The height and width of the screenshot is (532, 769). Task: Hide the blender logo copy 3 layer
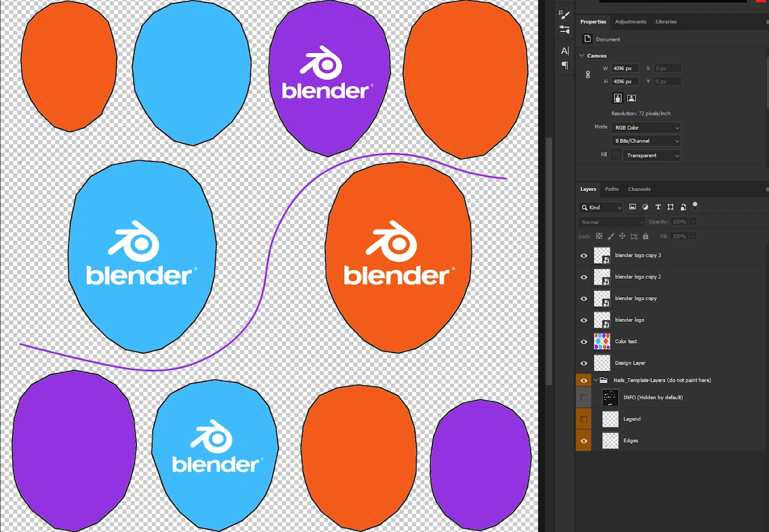click(x=583, y=255)
